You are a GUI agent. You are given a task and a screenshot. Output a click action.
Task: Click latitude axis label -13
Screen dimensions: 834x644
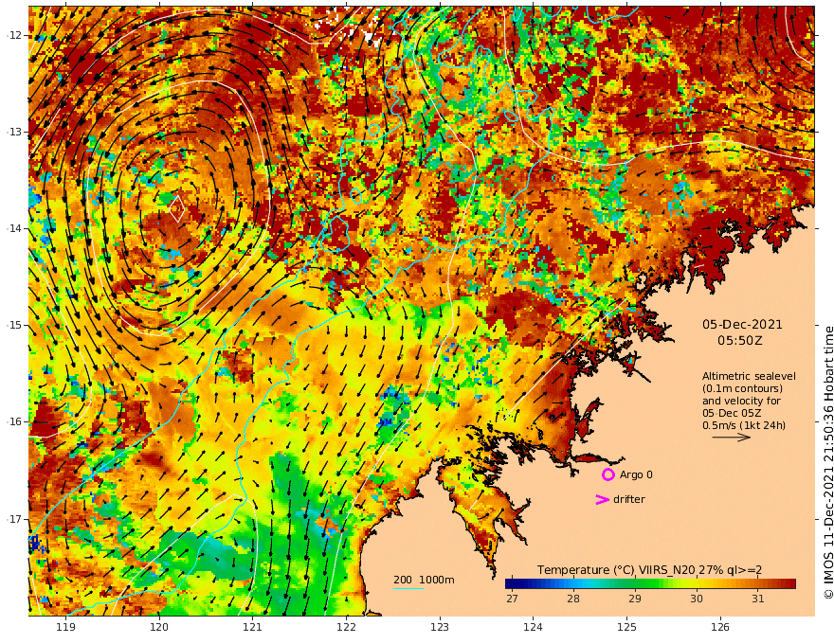tap(14, 132)
